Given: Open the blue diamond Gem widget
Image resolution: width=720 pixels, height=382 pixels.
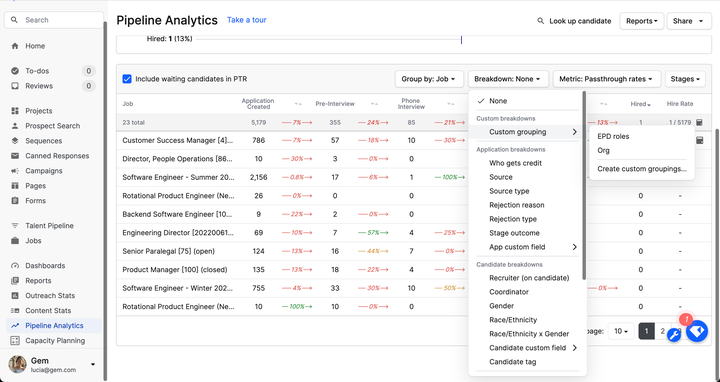Looking at the screenshot, I should 697,331.
